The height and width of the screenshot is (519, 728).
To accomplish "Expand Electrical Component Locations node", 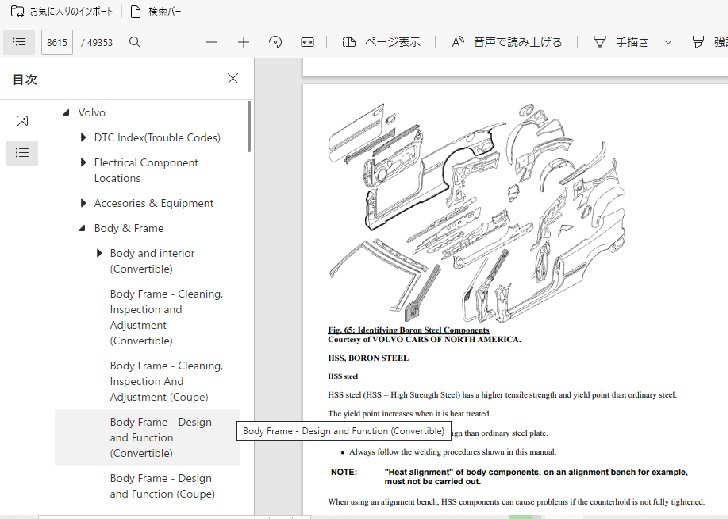I will tap(83, 162).
